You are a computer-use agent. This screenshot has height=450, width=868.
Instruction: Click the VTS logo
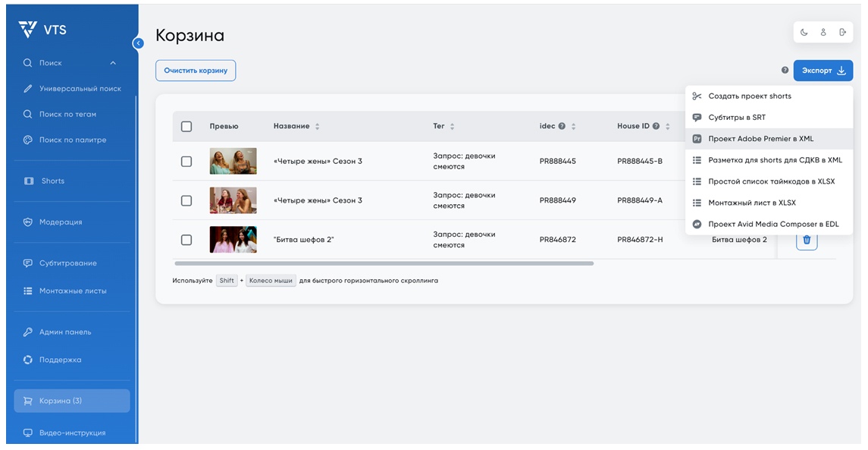point(42,30)
